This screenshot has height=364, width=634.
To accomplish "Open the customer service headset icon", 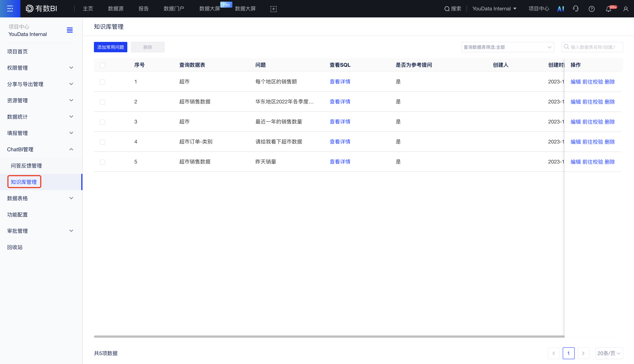I will click(x=576, y=9).
